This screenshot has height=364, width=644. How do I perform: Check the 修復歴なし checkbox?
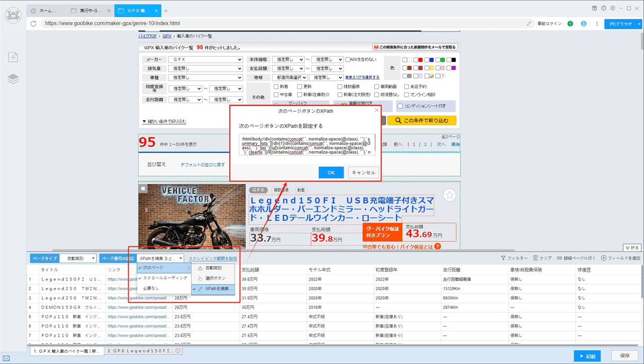(377, 95)
